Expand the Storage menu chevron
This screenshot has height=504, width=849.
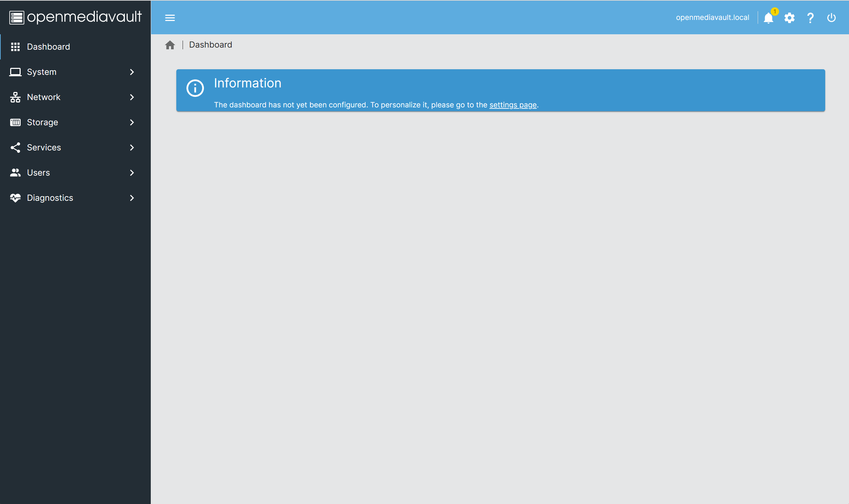(x=132, y=122)
